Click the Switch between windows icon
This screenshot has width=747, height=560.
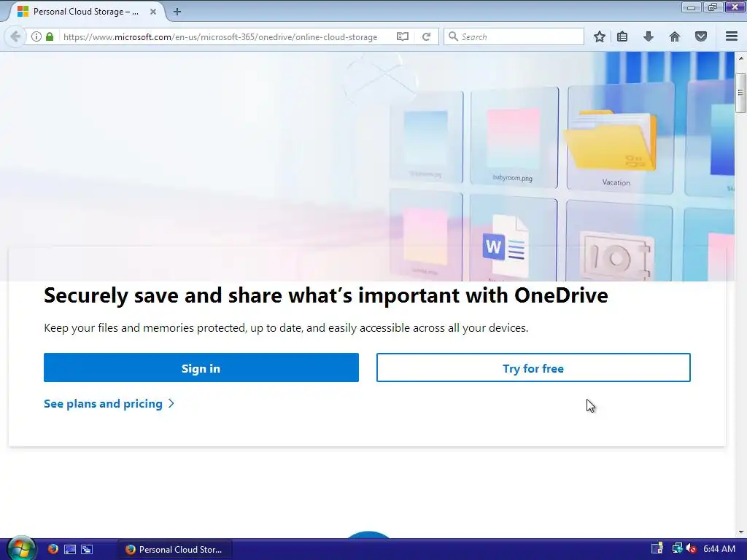[x=87, y=550]
